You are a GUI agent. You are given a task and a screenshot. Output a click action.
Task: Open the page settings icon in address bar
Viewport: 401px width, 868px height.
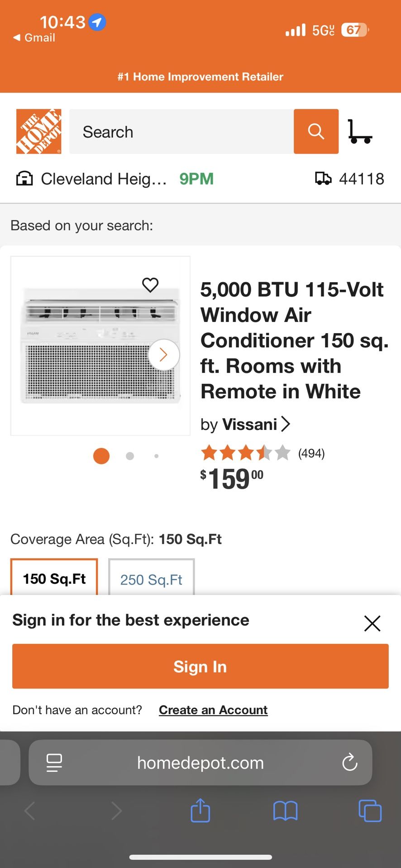click(x=54, y=763)
